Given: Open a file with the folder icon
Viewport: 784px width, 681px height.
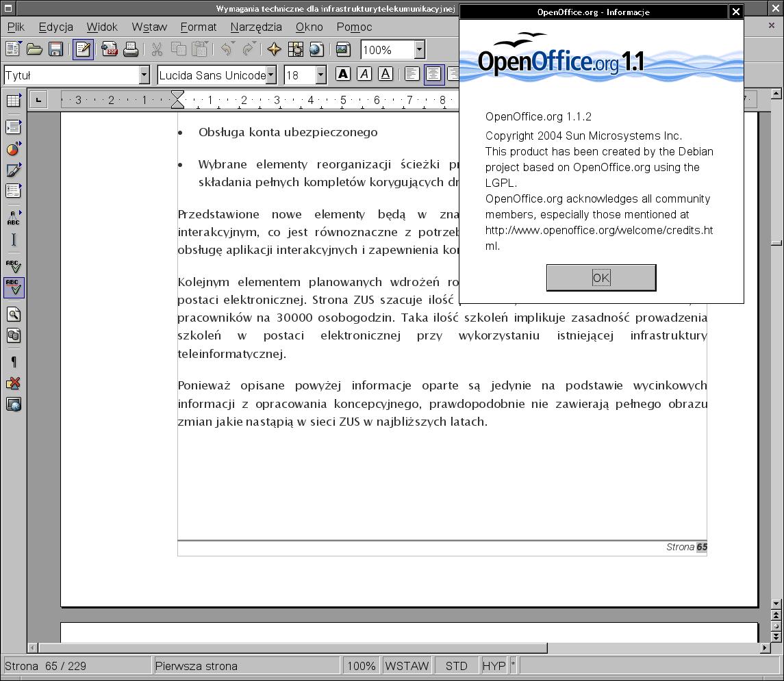Looking at the screenshot, I should click(x=34, y=49).
